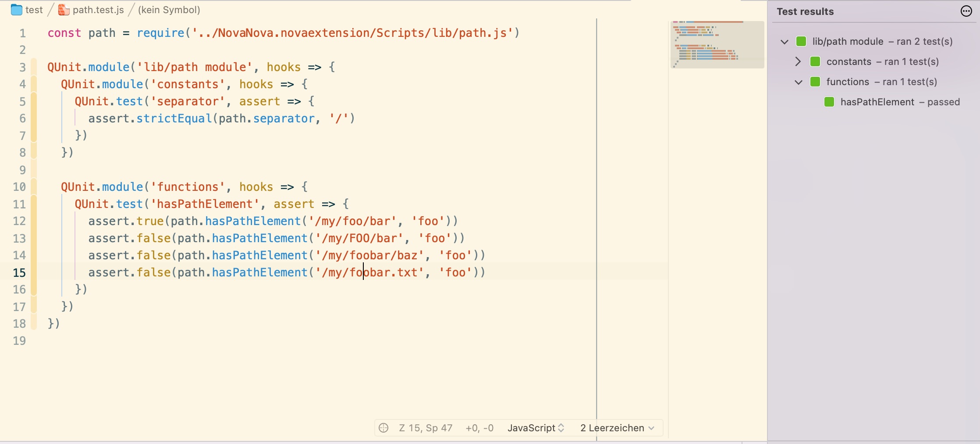
Task: Click the green status icon for lib/path module
Action: click(801, 41)
